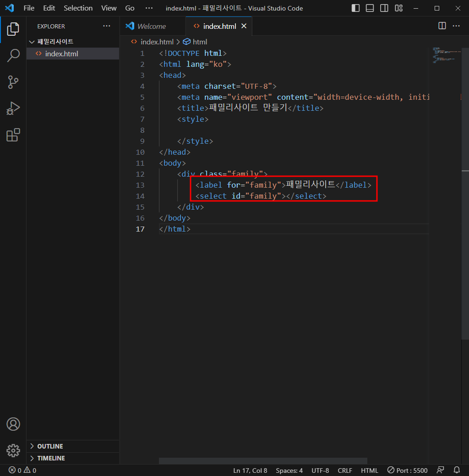The image size is (469, 476).
Task: Open editor More Actions ellipsis
Action: (x=456, y=26)
